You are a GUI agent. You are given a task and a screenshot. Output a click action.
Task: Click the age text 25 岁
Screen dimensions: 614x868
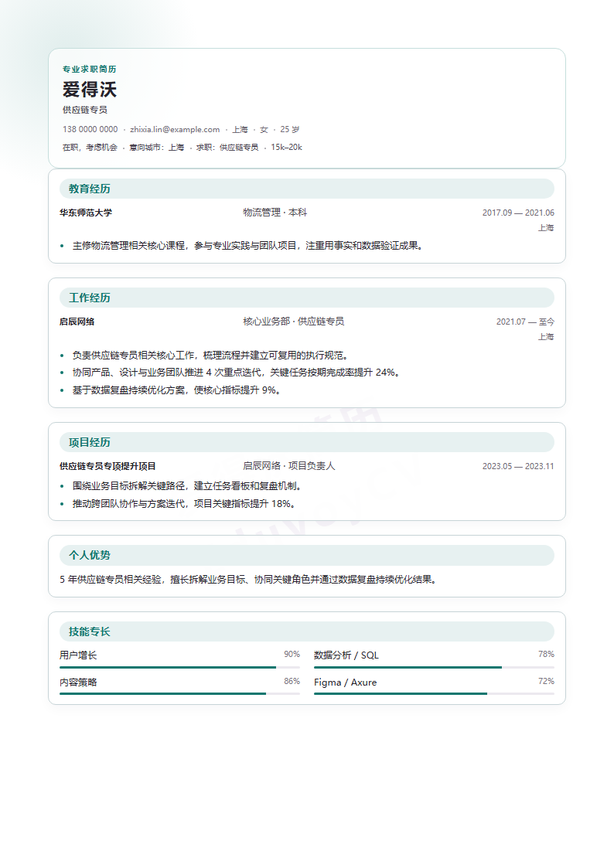tap(289, 130)
